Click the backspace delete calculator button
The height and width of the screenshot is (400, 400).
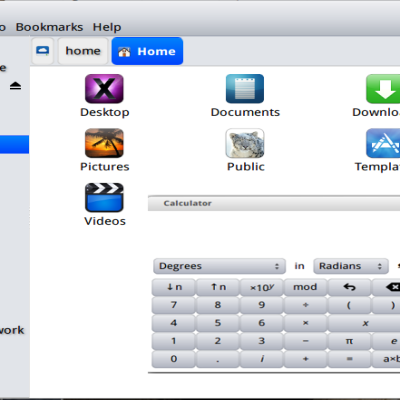pyautogui.click(x=386, y=287)
